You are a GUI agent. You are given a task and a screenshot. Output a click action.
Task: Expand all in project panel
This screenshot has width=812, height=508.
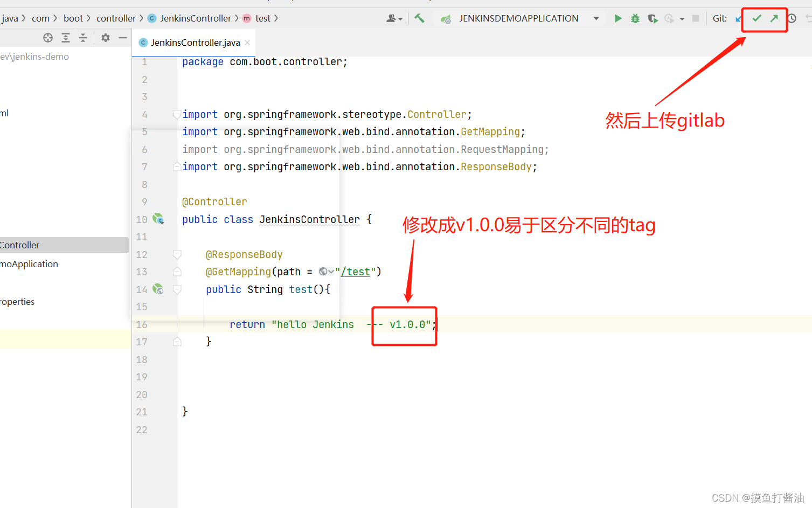[66, 38]
